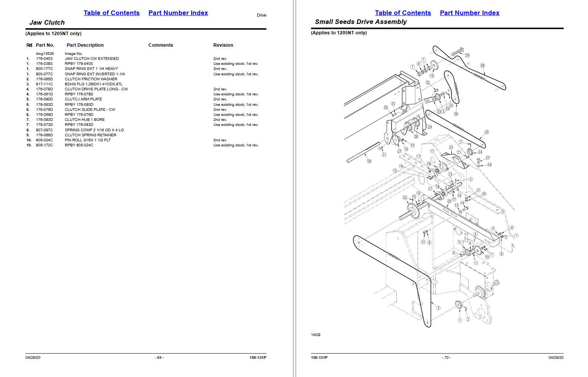The width and height of the screenshot is (588, 377).
Task: Click part number 176-076D
Action: 44,109
